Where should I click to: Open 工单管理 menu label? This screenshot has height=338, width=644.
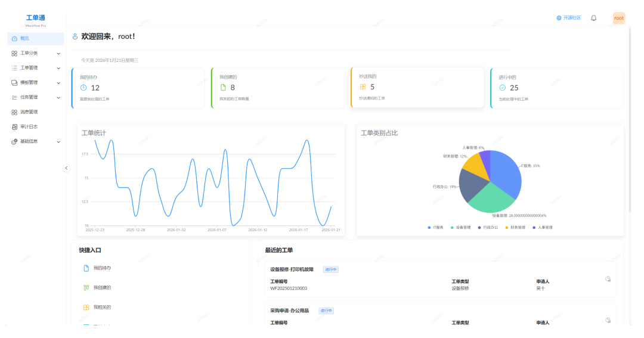coord(29,68)
